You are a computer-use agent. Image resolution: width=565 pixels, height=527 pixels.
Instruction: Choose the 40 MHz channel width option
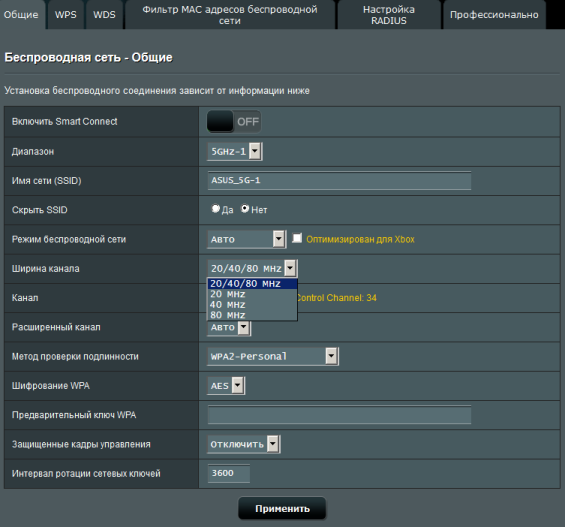pyautogui.click(x=252, y=305)
